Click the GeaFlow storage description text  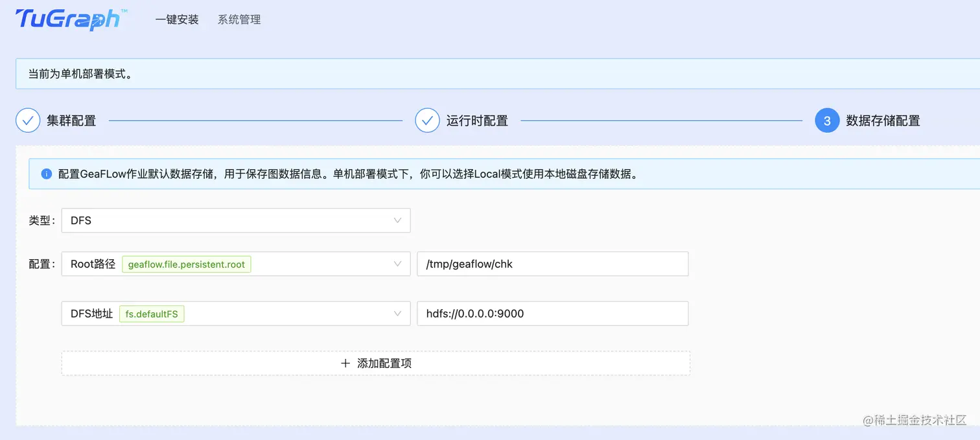350,174
